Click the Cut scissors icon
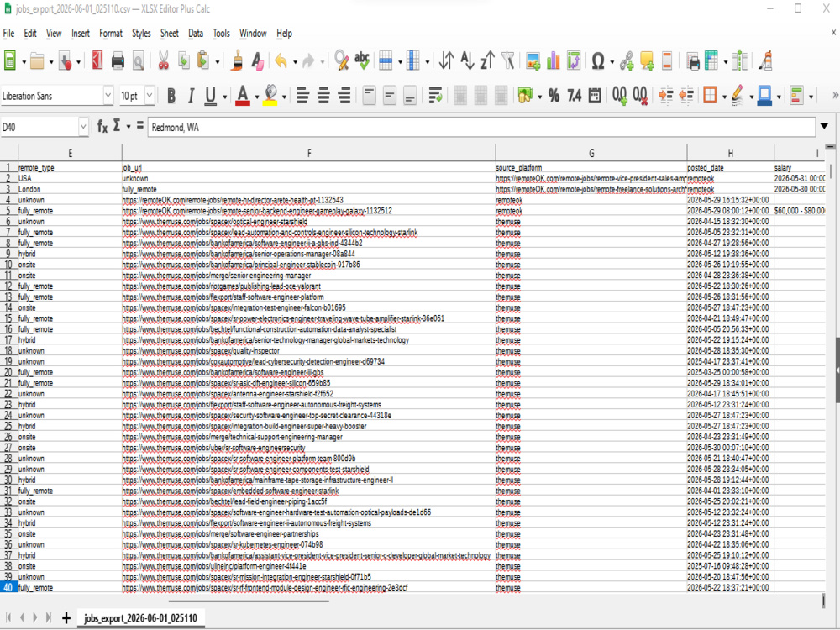The image size is (840, 630). pyautogui.click(x=164, y=61)
